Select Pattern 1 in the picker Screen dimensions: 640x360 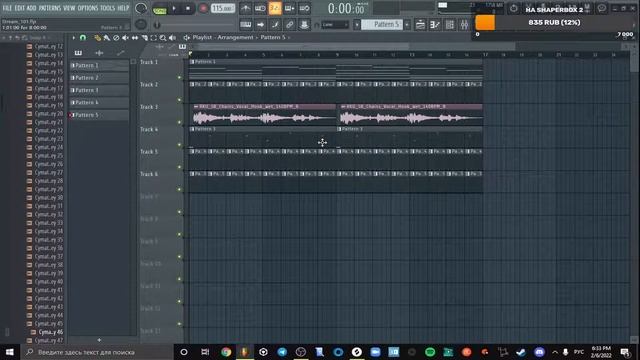pyautogui.click(x=99, y=65)
